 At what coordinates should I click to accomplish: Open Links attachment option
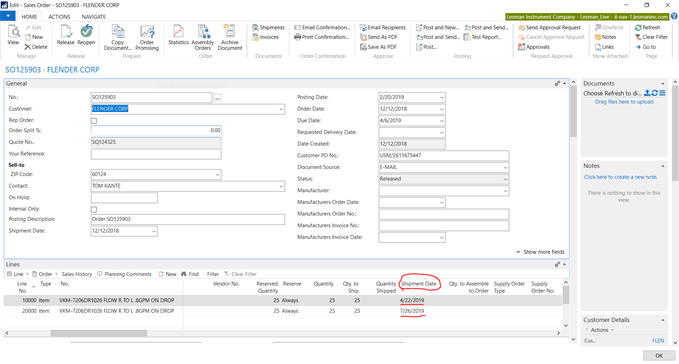[604, 47]
